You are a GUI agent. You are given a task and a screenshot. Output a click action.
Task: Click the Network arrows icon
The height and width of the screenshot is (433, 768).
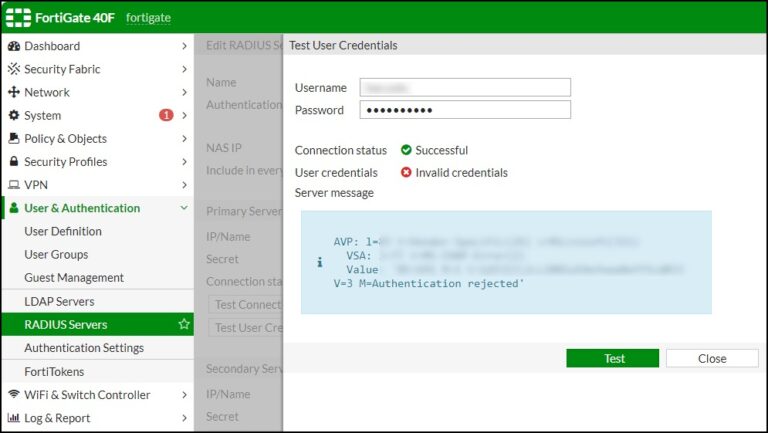point(14,92)
